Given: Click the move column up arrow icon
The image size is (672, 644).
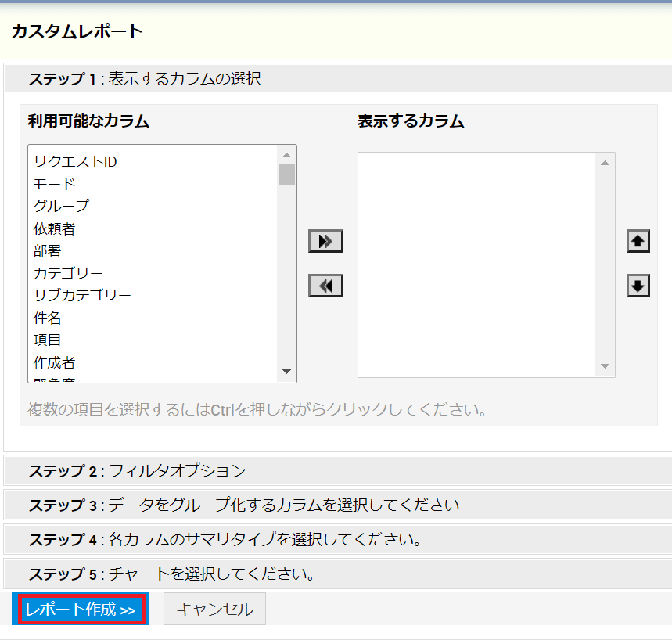Looking at the screenshot, I should pos(638,242).
